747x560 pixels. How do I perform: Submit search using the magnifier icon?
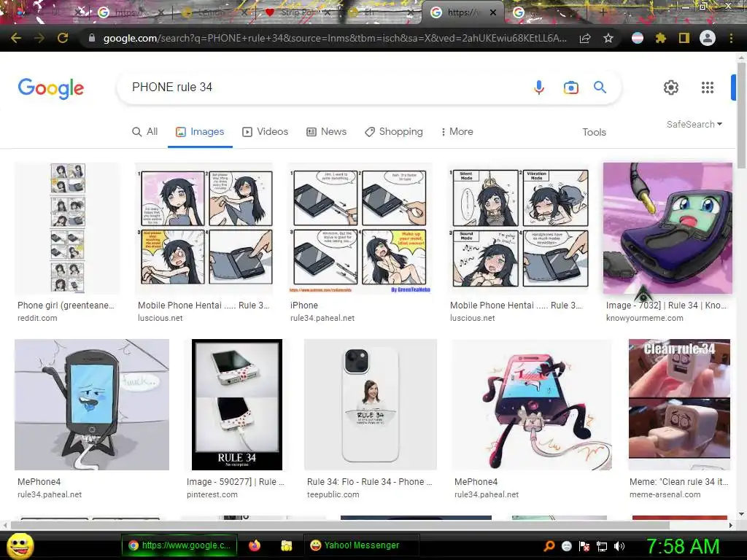coord(600,87)
